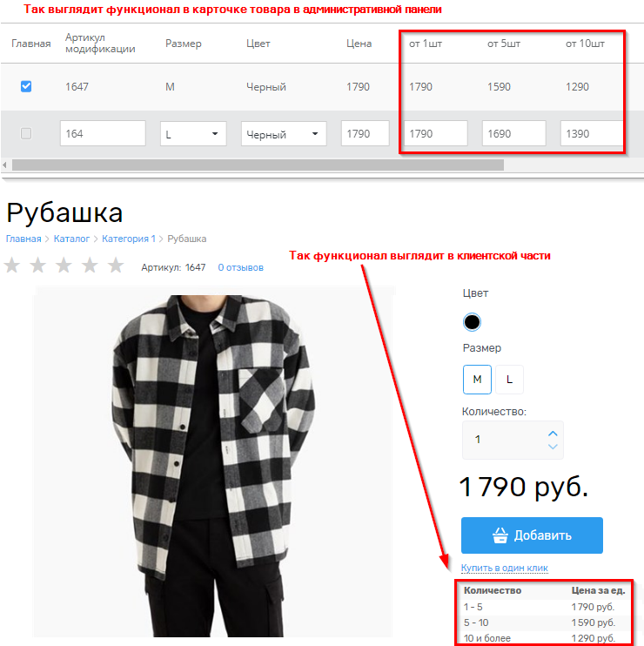Viewport: 644px width, 646px height.
Task: Click the от 5шт price field 1690
Action: click(x=513, y=133)
